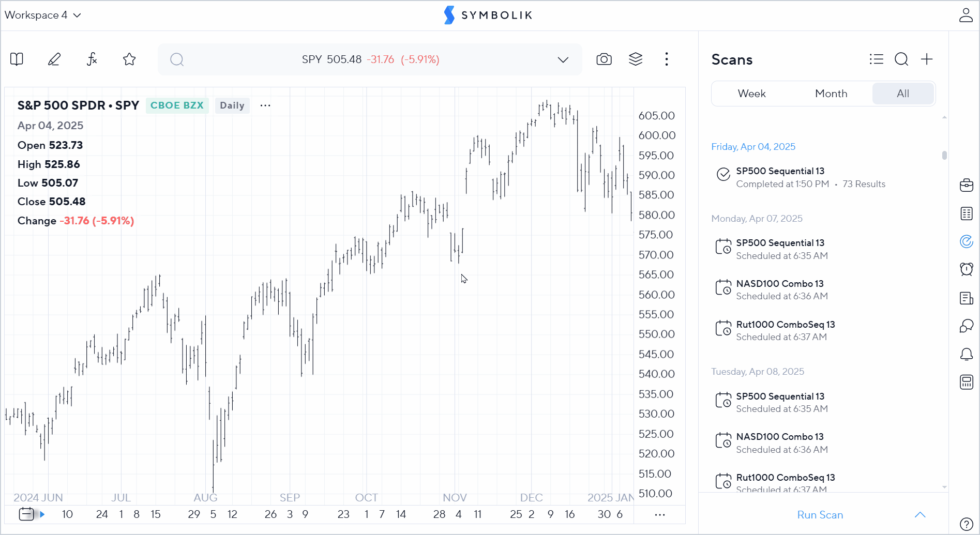The width and height of the screenshot is (980, 535).
Task: Open the fx indicators menu
Action: coord(92,59)
